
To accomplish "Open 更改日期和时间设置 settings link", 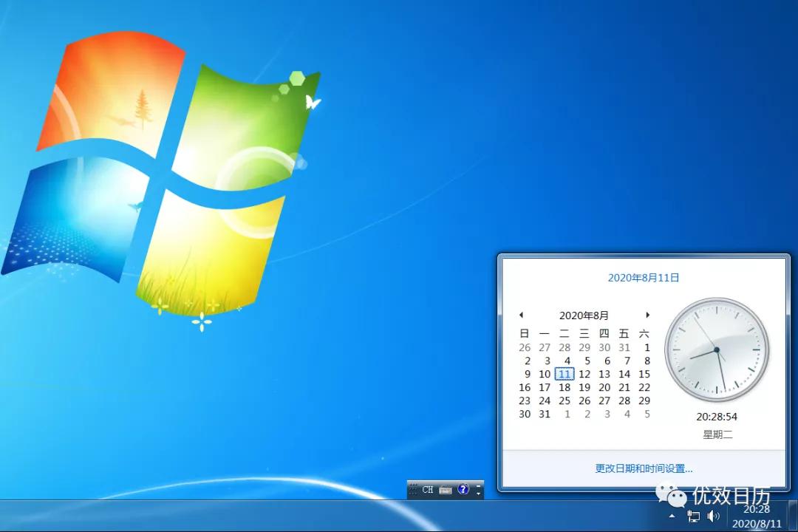I will [642, 468].
